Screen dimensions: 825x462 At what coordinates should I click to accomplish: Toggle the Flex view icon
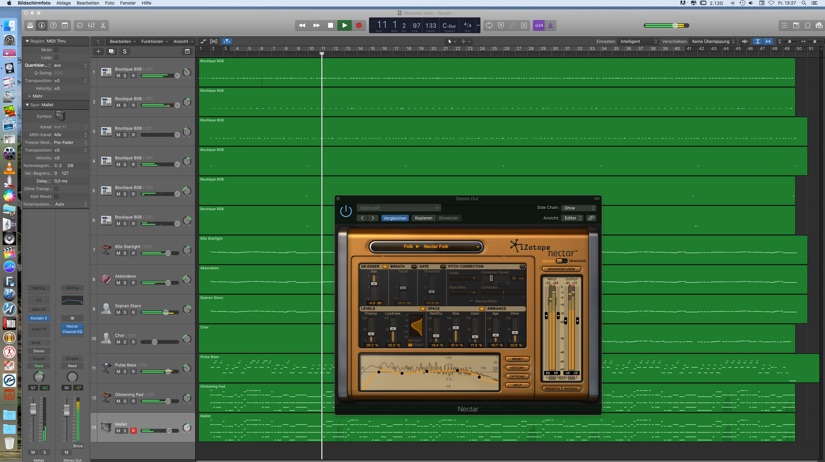[x=214, y=41]
